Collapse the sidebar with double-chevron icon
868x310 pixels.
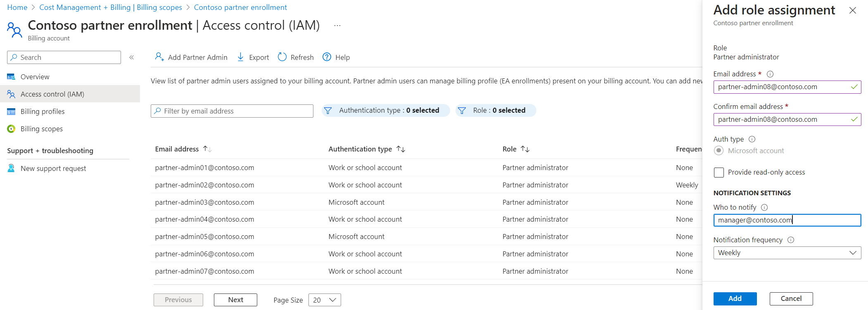pos(132,57)
